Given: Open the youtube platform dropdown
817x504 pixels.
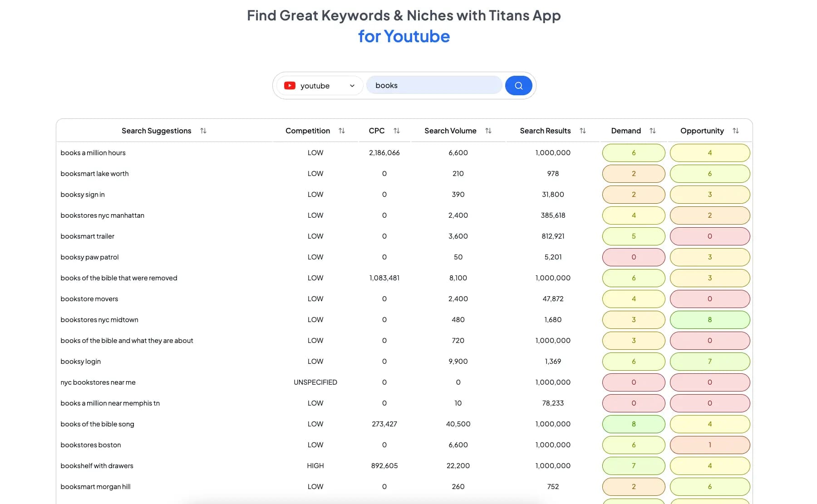Looking at the screenshot, I should click(320, 85).
